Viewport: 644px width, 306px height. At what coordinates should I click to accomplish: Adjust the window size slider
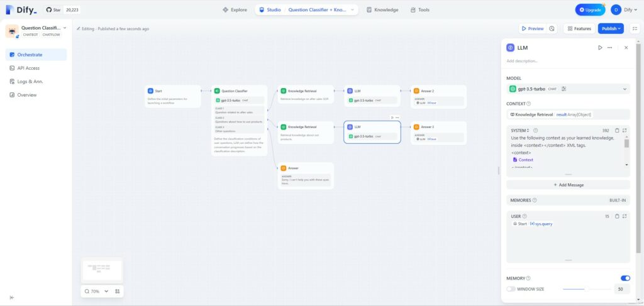tap(587, 289)
